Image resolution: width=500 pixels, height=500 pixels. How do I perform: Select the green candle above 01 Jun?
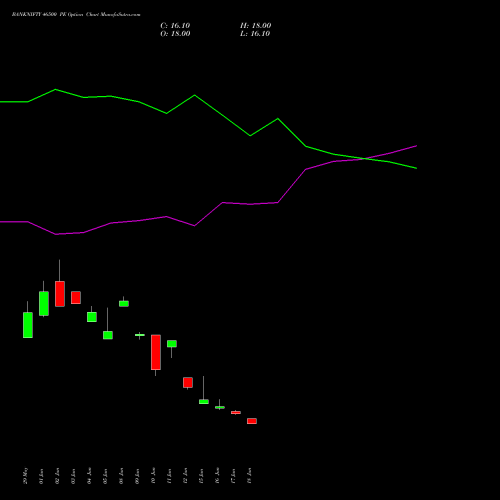[44, 303]
